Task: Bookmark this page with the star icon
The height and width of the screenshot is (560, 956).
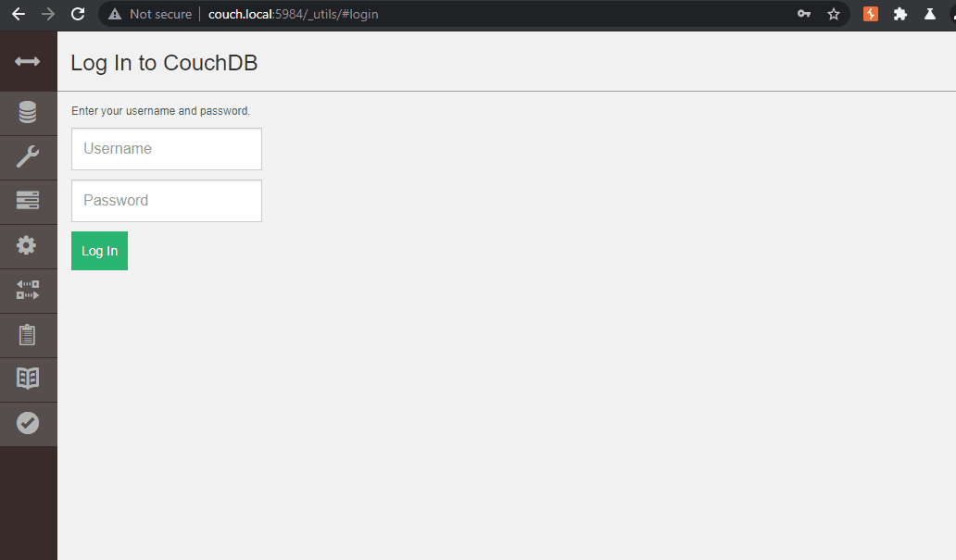Action: click(834, 14)
